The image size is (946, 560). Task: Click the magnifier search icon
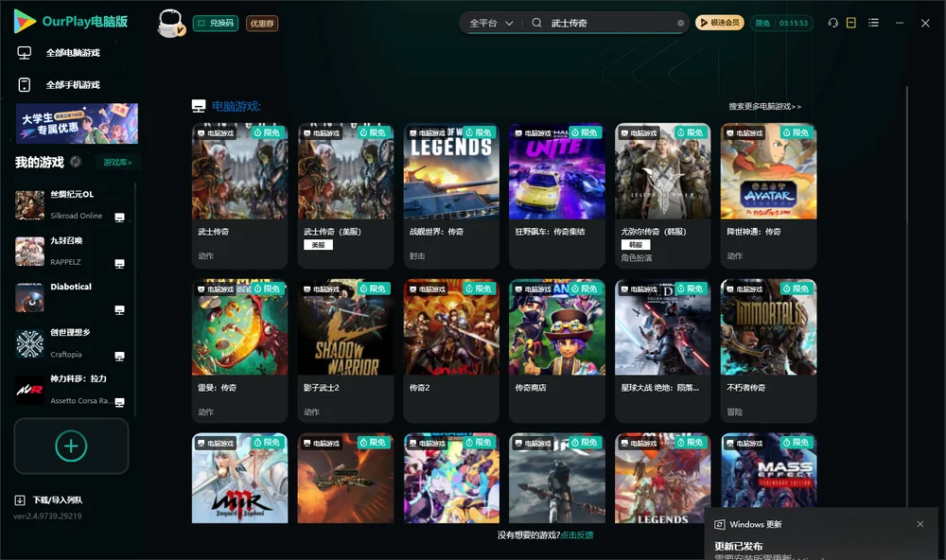tap(536, 23)
